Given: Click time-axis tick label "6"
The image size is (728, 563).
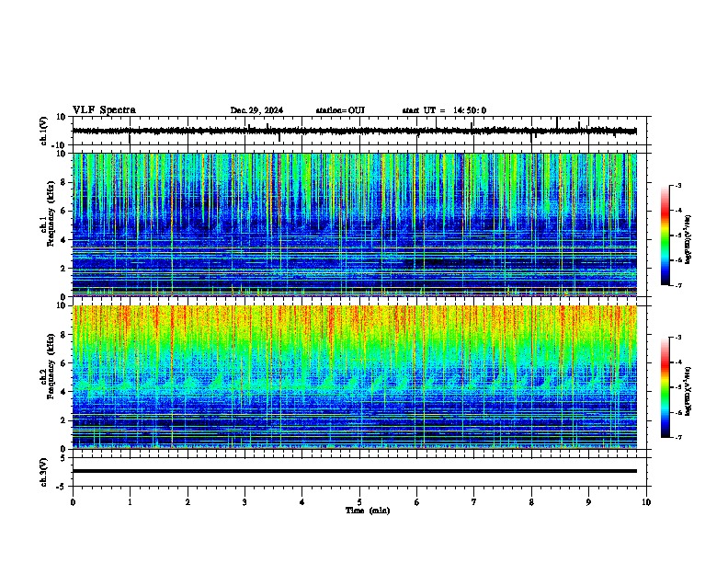Looking at the screenshot, I should (416, 502).
